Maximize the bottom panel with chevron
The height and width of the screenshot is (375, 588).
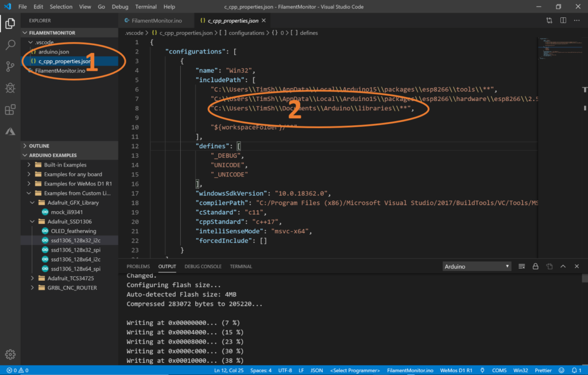[563, 266]
